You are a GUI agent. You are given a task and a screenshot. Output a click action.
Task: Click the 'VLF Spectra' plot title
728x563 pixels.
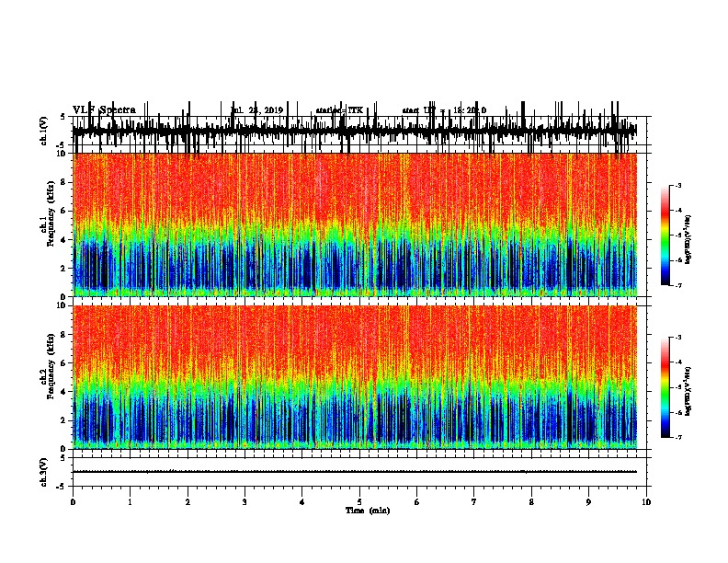(x=105, y=110)
